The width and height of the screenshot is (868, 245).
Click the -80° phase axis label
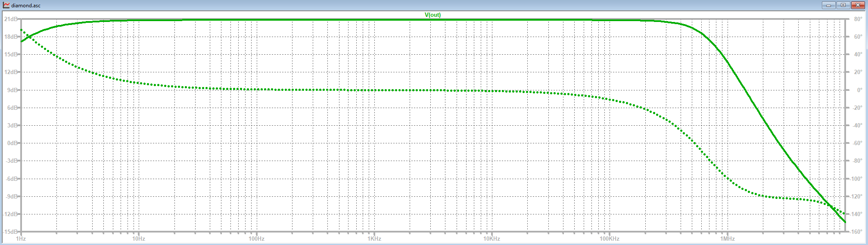(857, 161)
